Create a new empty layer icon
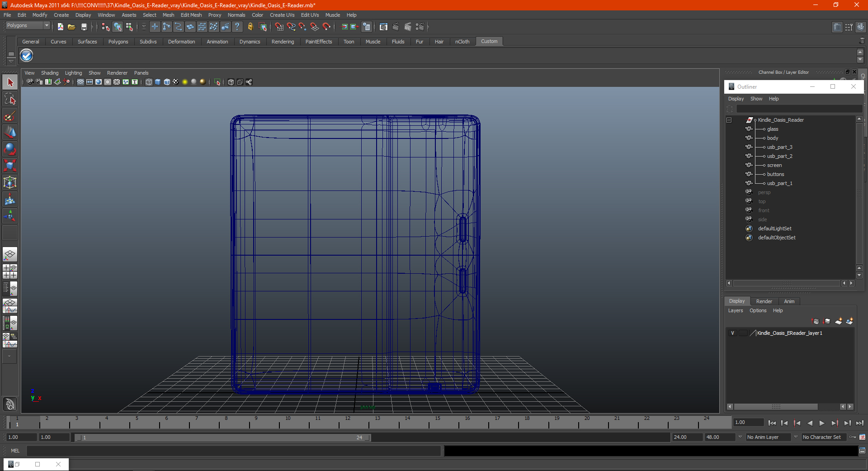Screen dimensions: 868x471 (839, 321)
